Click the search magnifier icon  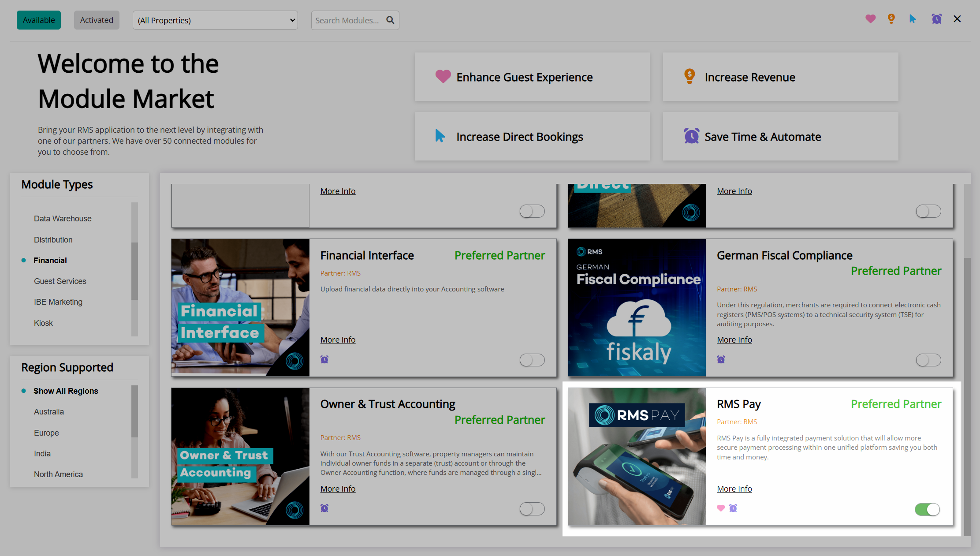[390, 20]
